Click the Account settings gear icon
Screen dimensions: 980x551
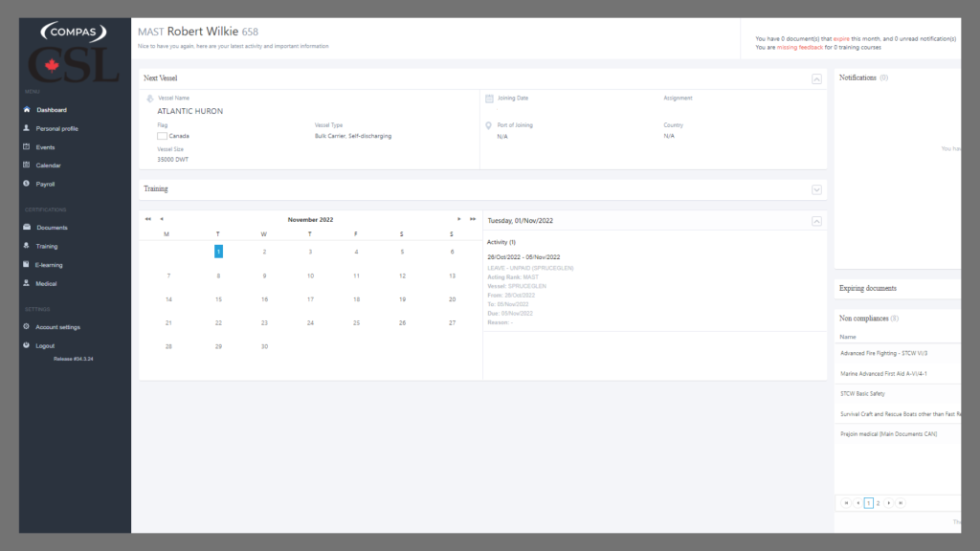click(26, 326)
